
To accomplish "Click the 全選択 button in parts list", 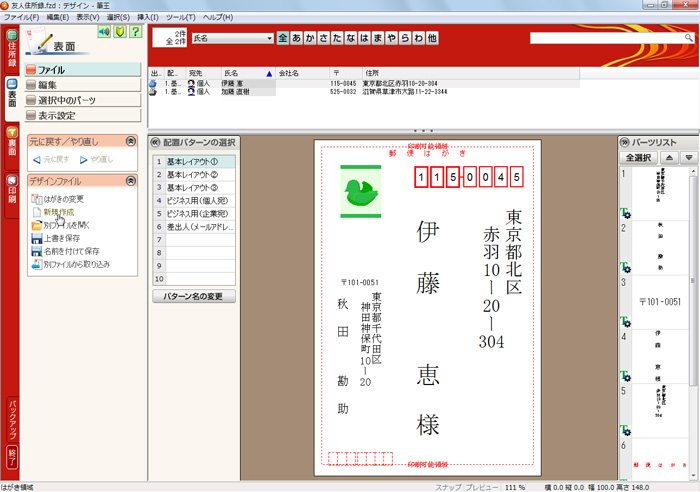I will pyautogui.click(x=639, y=158).
